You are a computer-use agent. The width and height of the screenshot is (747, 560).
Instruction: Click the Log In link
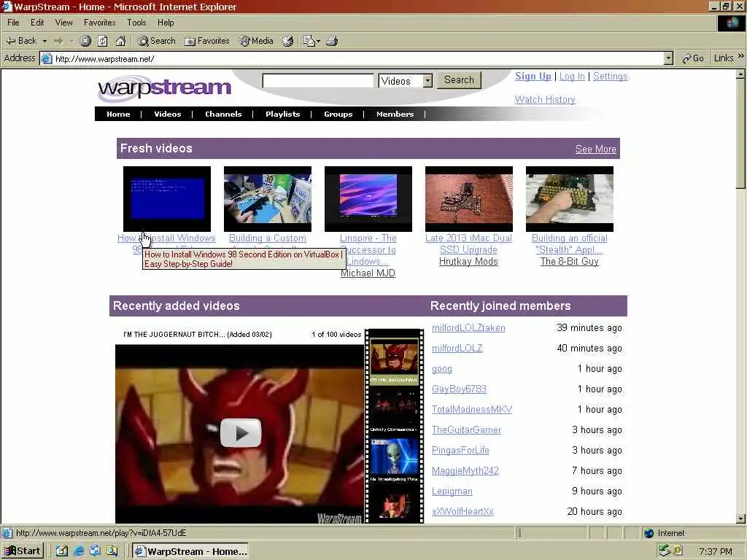572,76
